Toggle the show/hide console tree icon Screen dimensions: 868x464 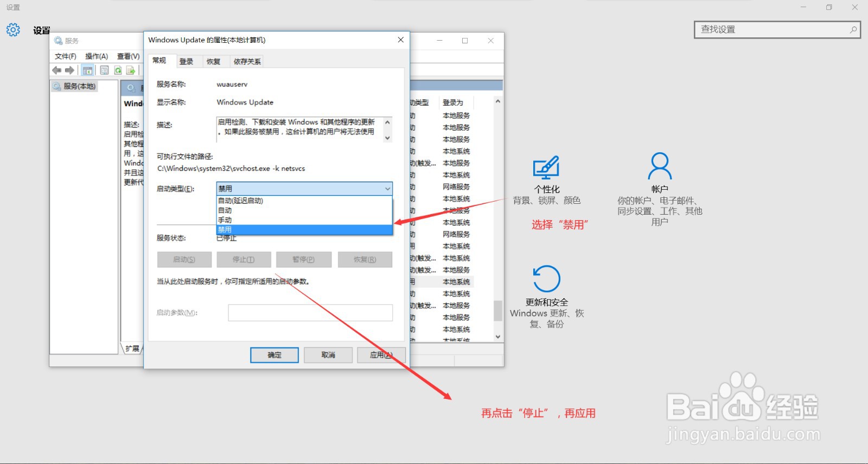pyautogui.click(x=87, y=70)
